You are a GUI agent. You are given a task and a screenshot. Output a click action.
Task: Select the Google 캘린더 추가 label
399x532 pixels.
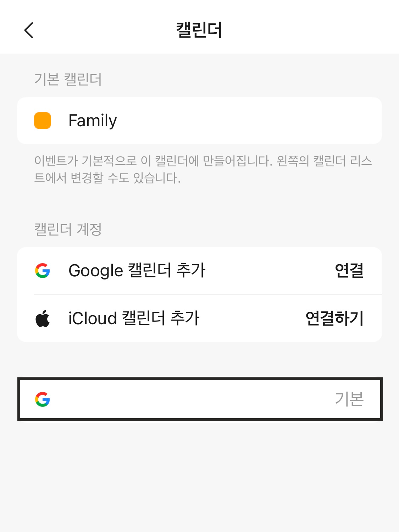pos(137,271)
